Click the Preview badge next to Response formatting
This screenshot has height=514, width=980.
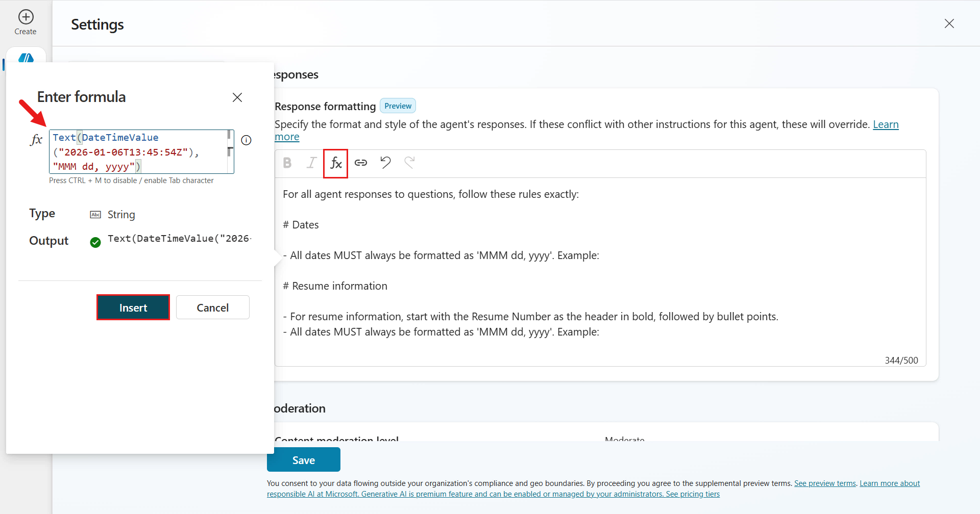[x=398, y=106]
